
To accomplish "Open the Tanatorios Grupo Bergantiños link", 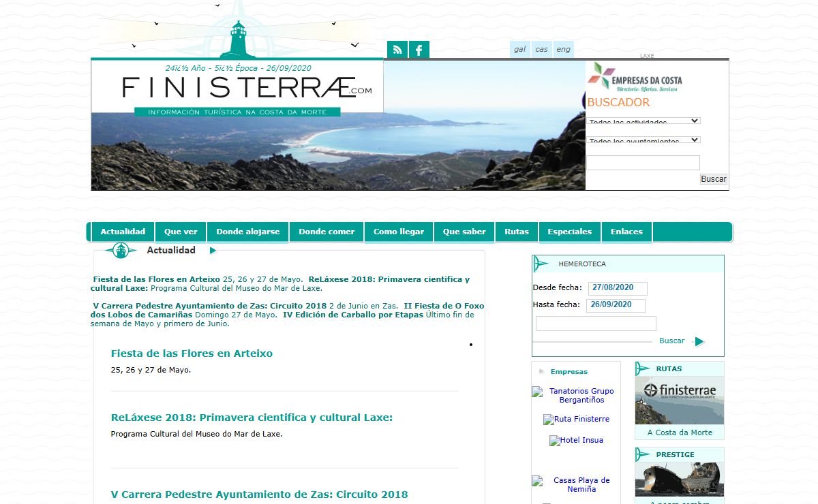I will (x=581, y=396).
